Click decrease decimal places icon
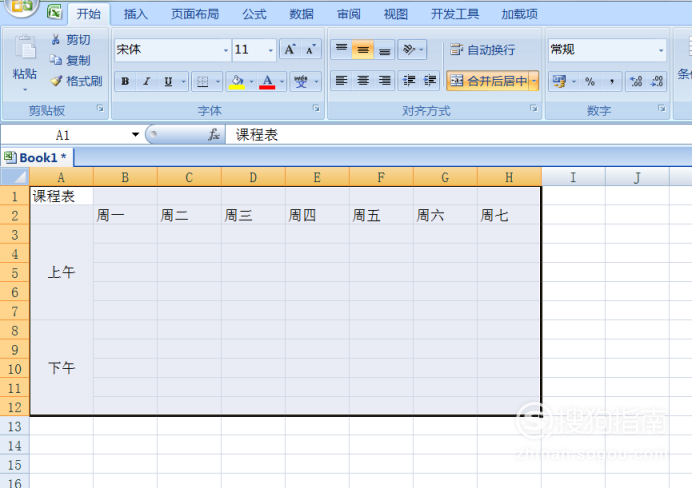This screenshot has height=488, width=692. click(657, 82)
